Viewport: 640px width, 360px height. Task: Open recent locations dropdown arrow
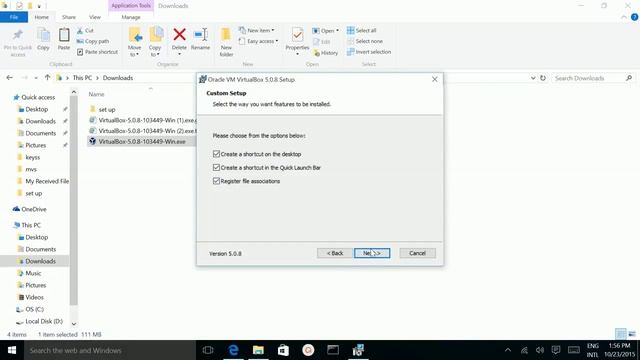(36, 78)
